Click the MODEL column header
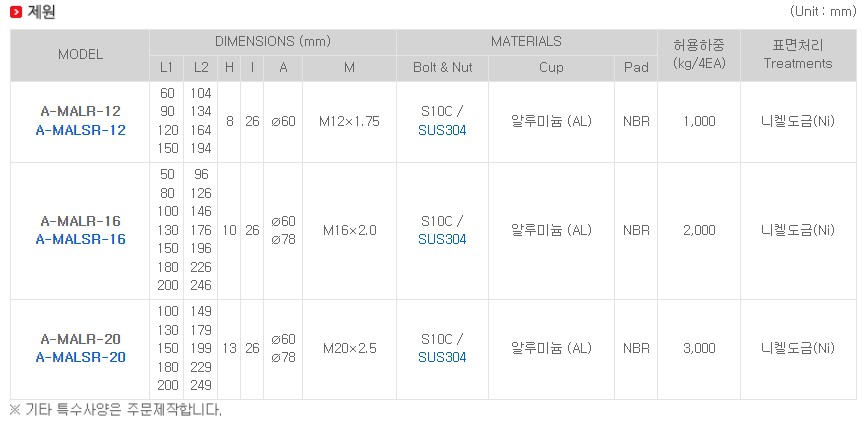The height and width of the screenshot is (423, 868). coord(80,55)
